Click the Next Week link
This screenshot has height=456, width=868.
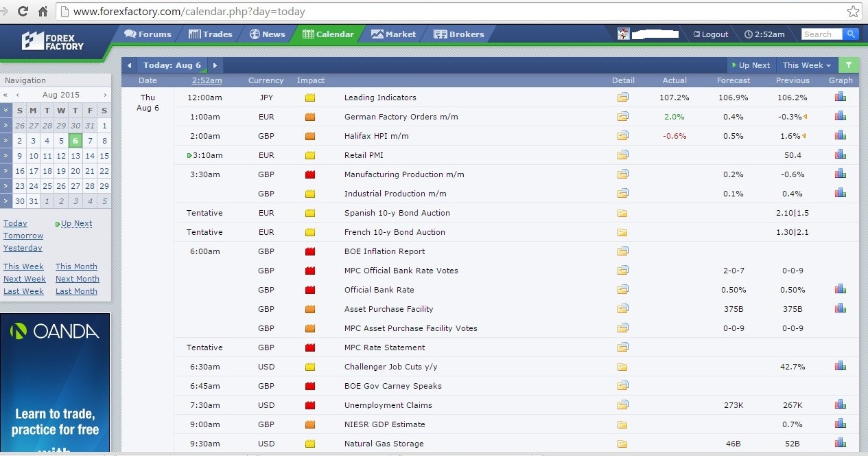point(25,279)
